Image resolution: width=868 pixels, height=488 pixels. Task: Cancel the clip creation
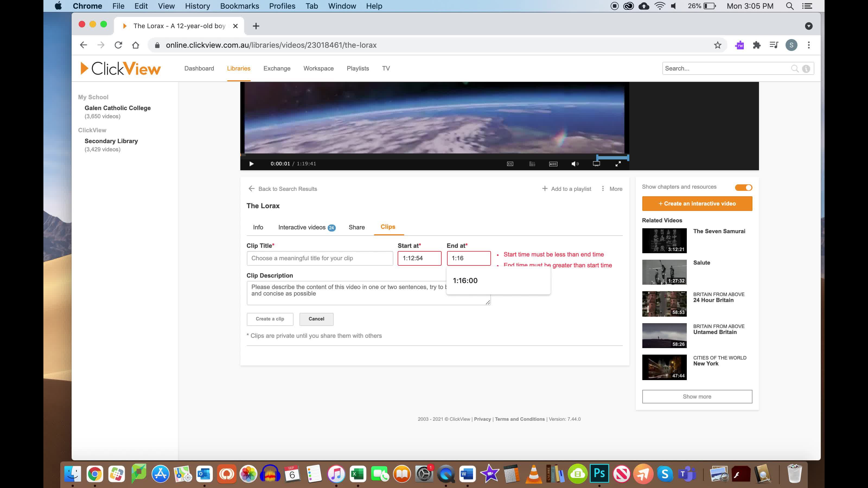[316, 319]
